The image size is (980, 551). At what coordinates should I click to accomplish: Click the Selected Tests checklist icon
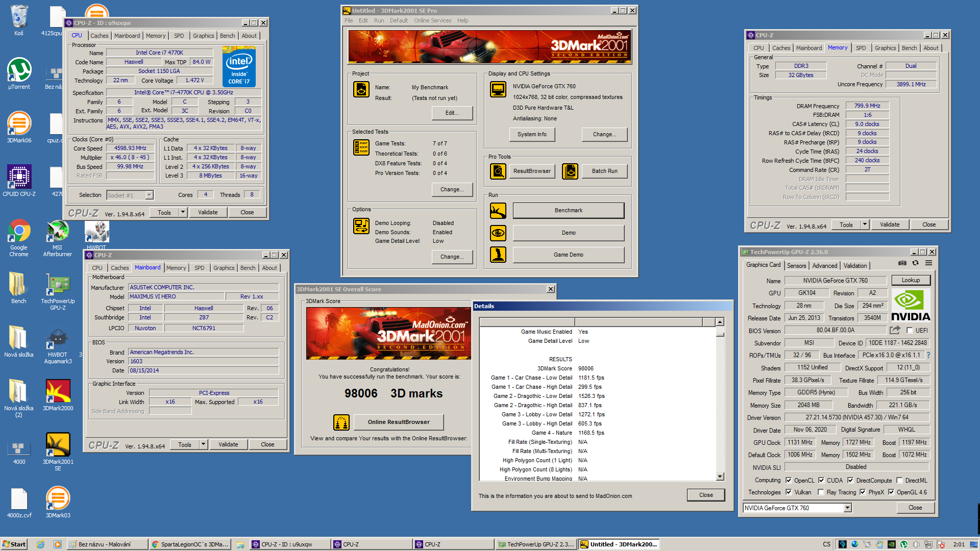point(361,147)
